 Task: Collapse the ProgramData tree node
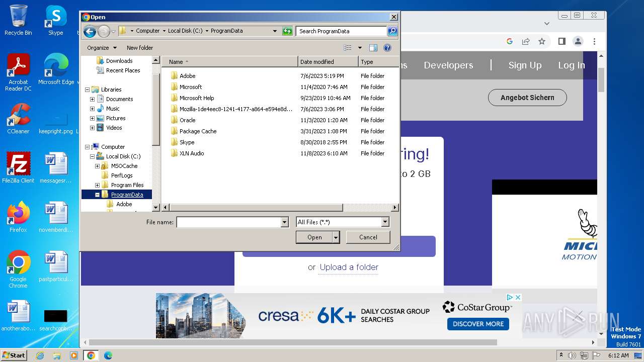(97, 195)
